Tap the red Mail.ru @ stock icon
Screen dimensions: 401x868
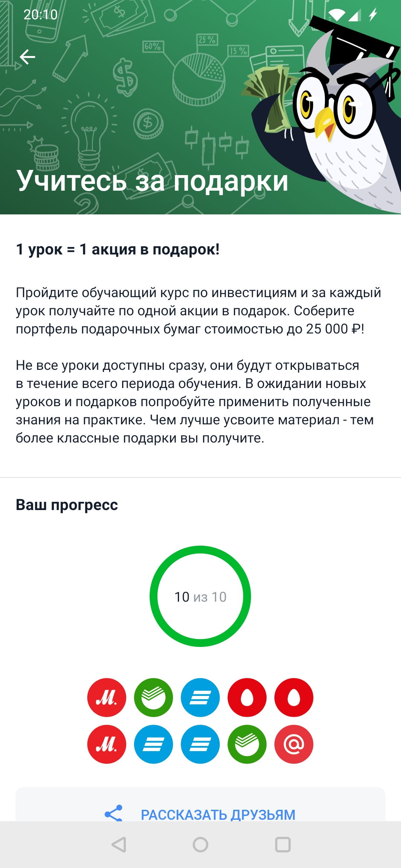point(294,744)
